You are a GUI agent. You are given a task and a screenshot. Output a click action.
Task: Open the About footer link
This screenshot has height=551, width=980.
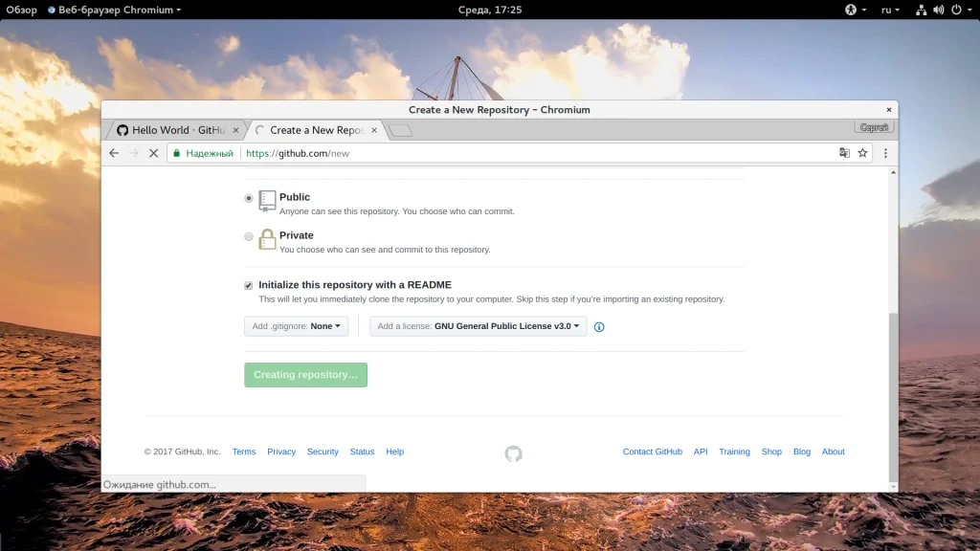[x=834, y=452]
